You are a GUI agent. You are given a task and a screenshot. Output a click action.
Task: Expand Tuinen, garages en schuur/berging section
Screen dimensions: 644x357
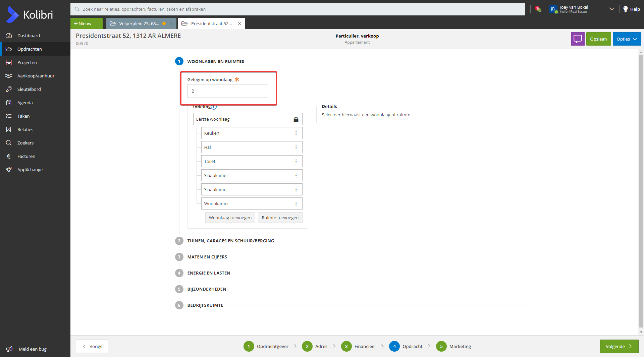click(230, 241)
